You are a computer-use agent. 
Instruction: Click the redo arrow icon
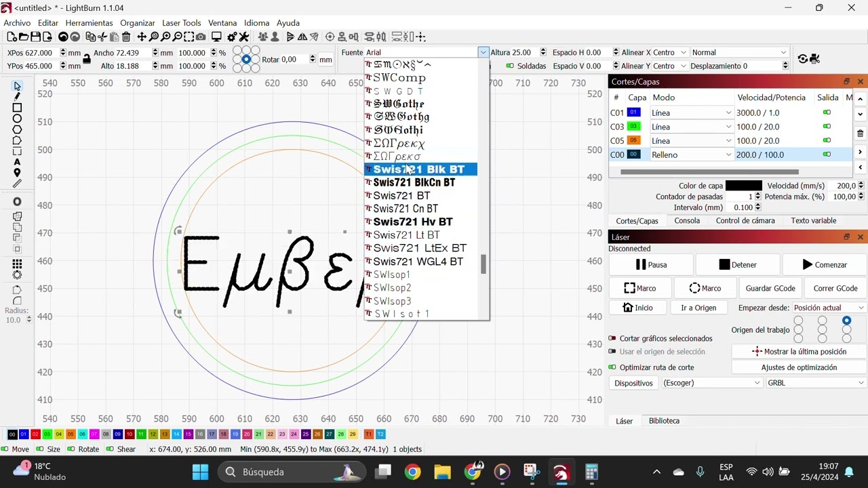point(75,37)
